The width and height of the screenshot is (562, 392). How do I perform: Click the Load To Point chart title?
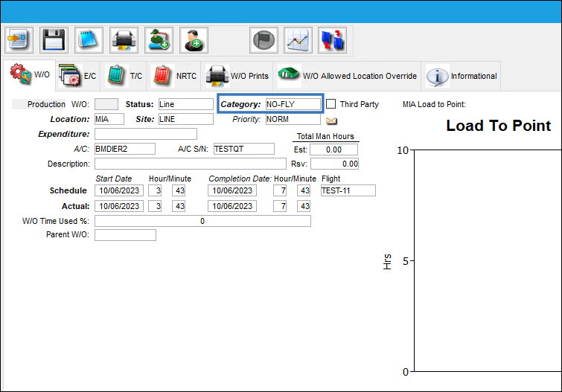[498, 126]
